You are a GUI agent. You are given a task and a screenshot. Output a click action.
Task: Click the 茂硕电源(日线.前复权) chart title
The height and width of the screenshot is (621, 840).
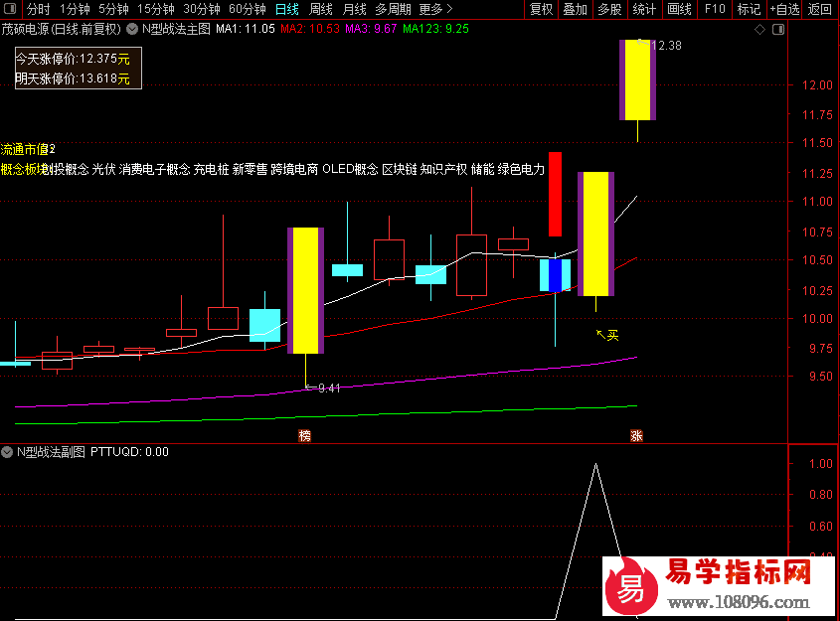pyautogui.click(x=61, y=29)
